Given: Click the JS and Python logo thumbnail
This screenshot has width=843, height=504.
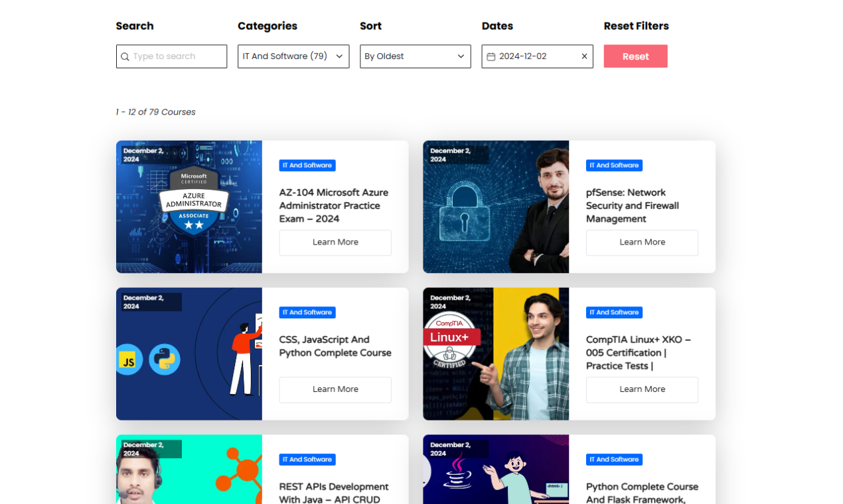Looking at the screenshot, I should (189, 354).
